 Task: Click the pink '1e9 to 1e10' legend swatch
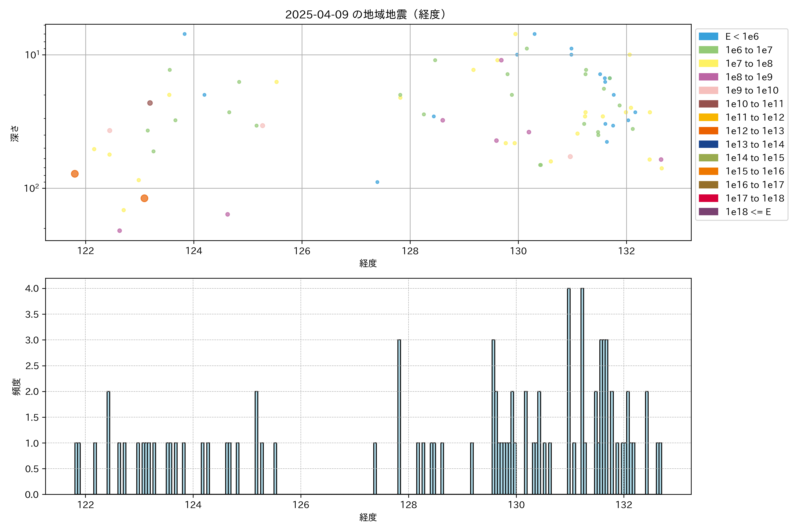tap(708, 90)
